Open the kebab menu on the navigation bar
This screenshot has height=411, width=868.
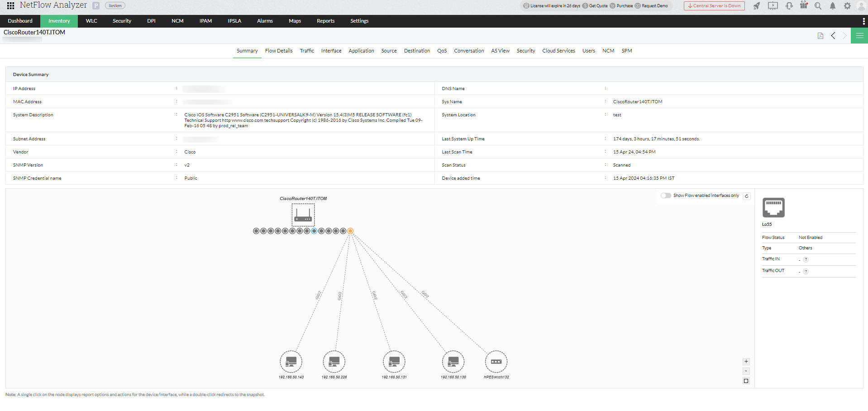click(x=863, y=21)
